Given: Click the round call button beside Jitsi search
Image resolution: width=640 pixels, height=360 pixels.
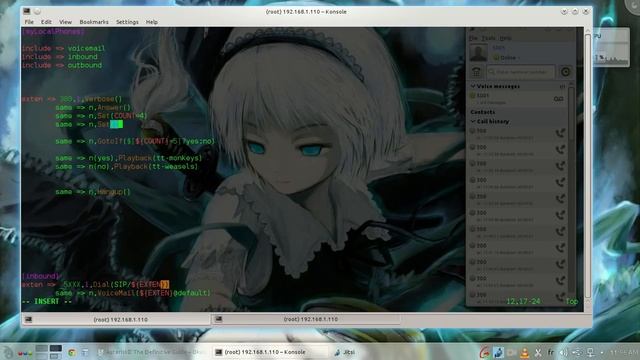Looking at the screenshot, I should [565, 72].
